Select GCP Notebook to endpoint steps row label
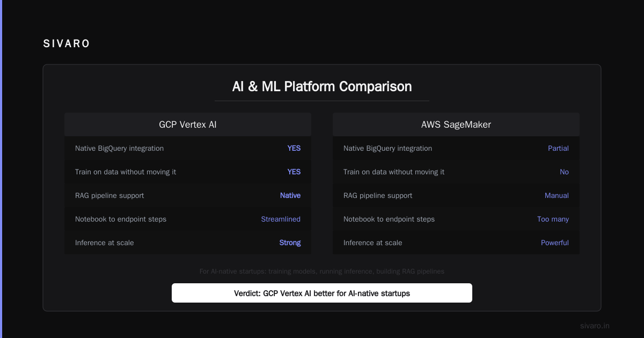Screen dimensions: 644x338 pos(121,219)
